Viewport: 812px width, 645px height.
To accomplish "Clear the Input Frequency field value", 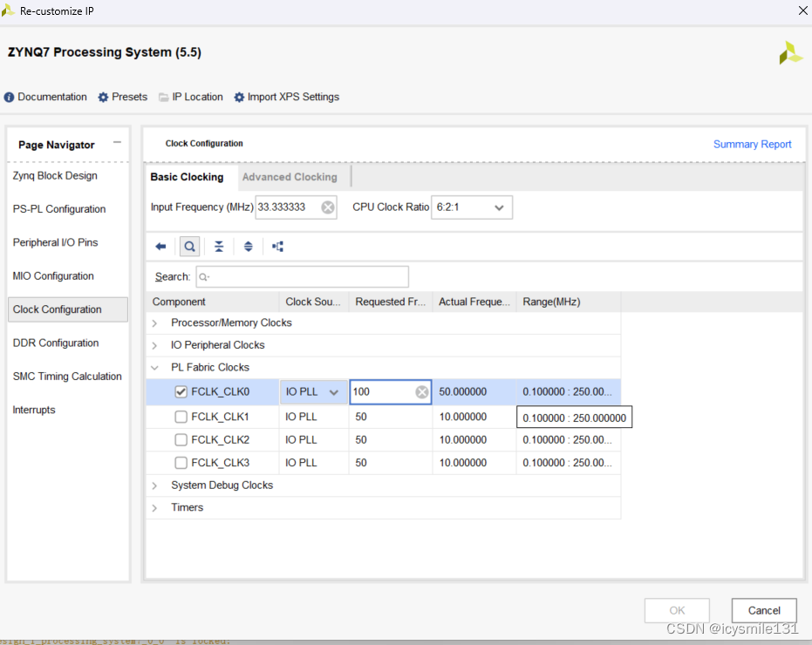I will [x=328, y=207].
